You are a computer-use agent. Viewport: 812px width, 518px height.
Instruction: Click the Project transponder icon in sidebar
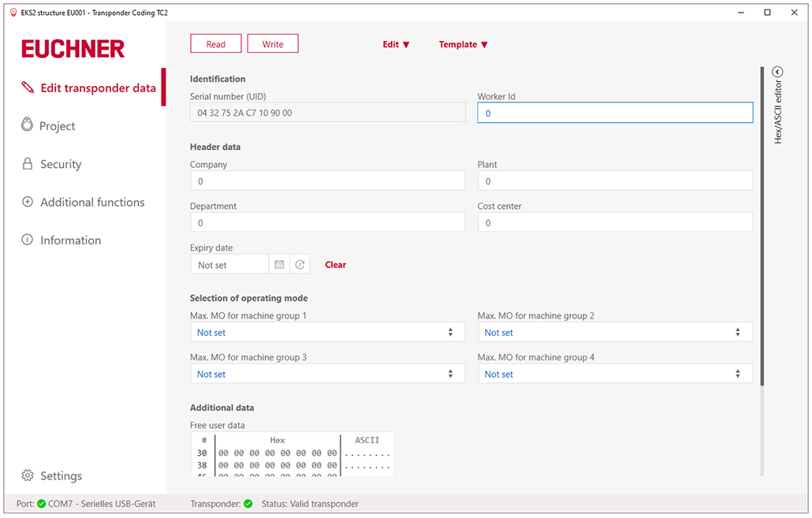tap(27, 125)
